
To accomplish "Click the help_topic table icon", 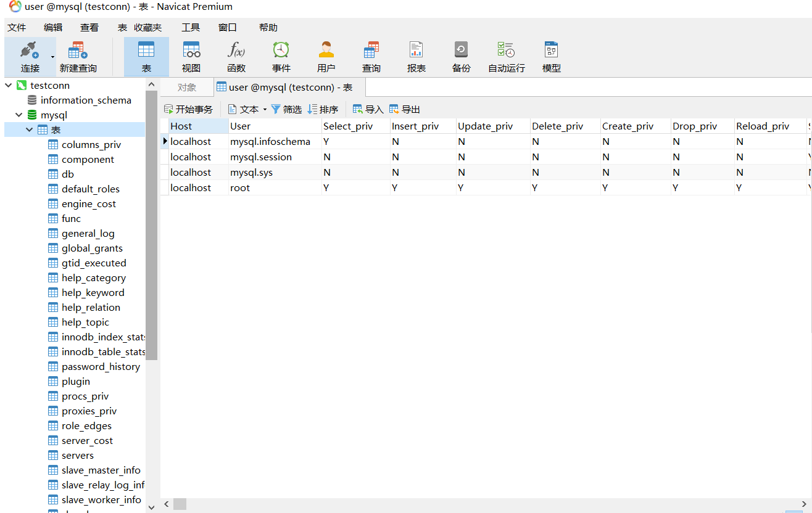I will (53, 322).
